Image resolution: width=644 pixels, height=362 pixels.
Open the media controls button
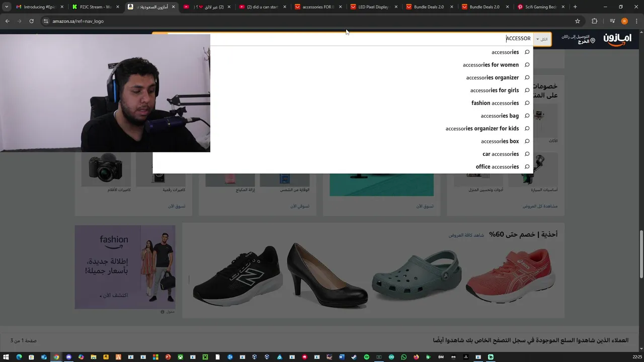(x=612, y=21)
